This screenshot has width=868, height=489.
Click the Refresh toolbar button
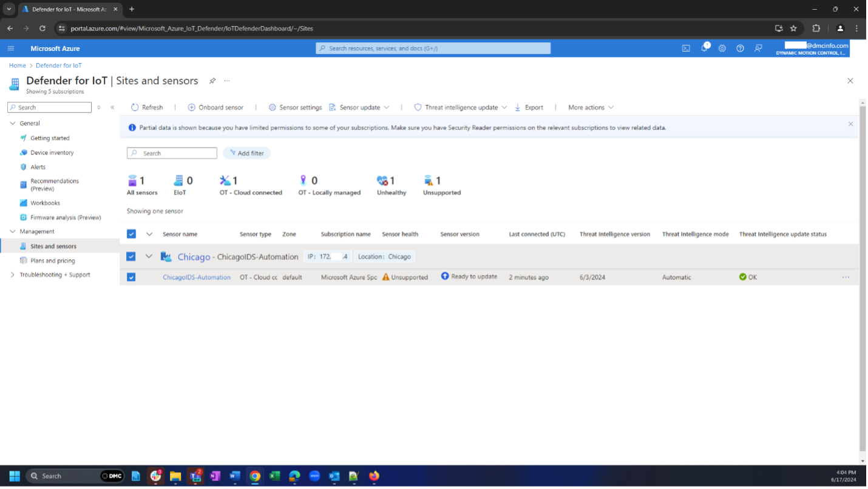pos(147,107)
